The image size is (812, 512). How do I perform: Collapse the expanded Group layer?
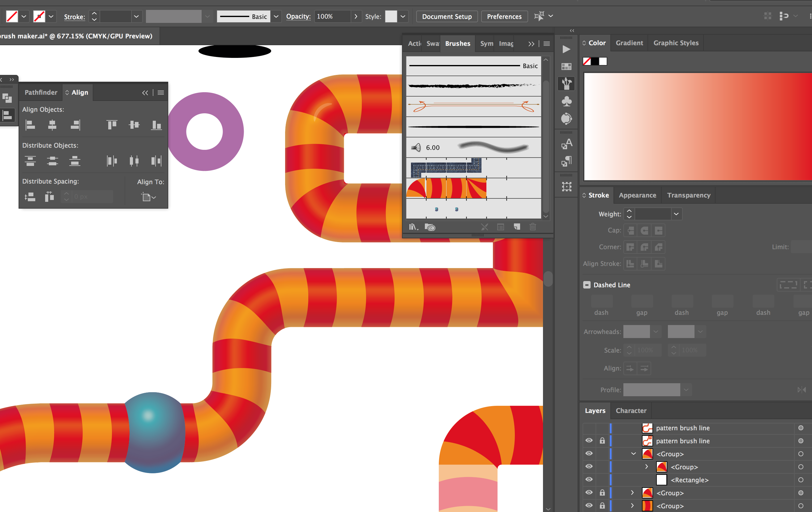pos(633,453)
